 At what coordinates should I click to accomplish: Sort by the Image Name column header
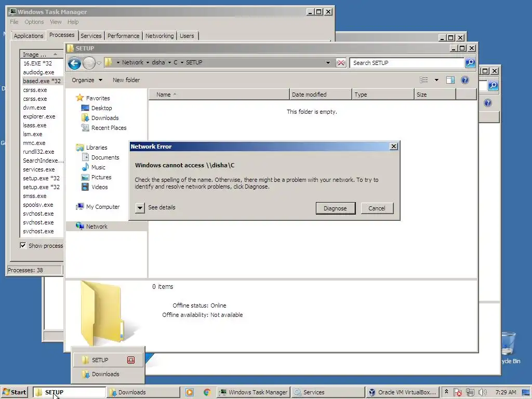tap(42, 54)
